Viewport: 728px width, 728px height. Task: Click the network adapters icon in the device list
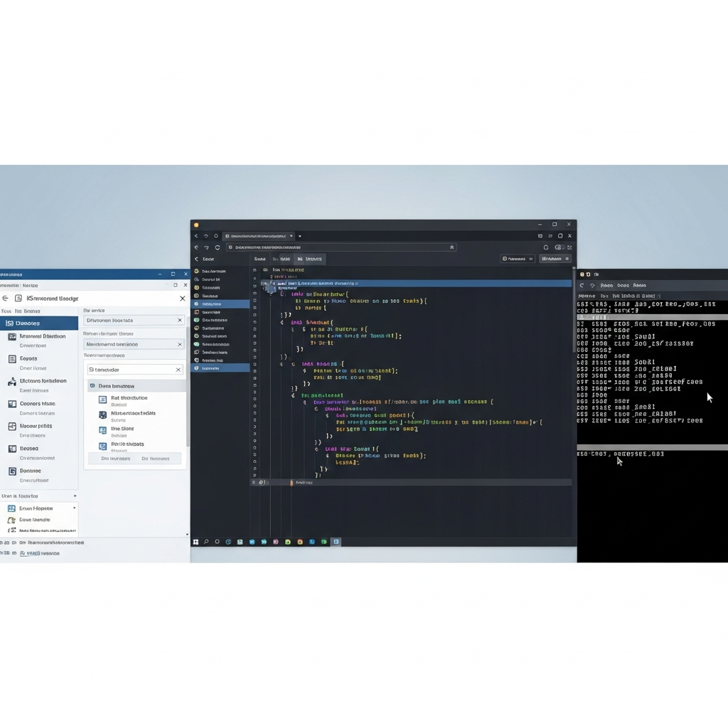coord(12,336)
